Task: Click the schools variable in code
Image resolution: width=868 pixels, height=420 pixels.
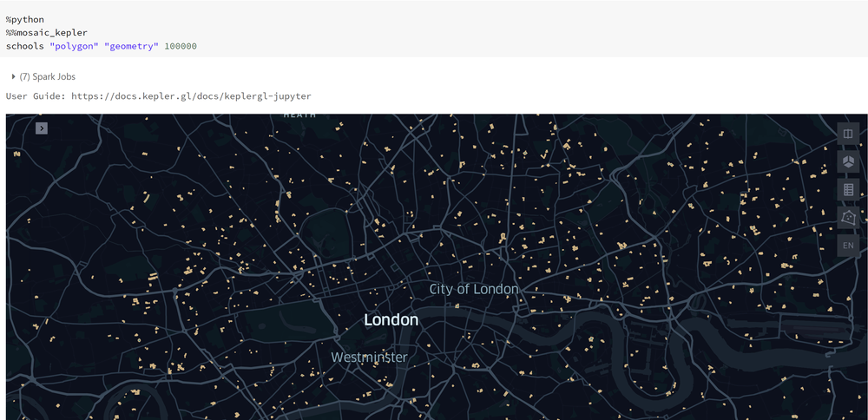Action: click(x=25, y=47)
